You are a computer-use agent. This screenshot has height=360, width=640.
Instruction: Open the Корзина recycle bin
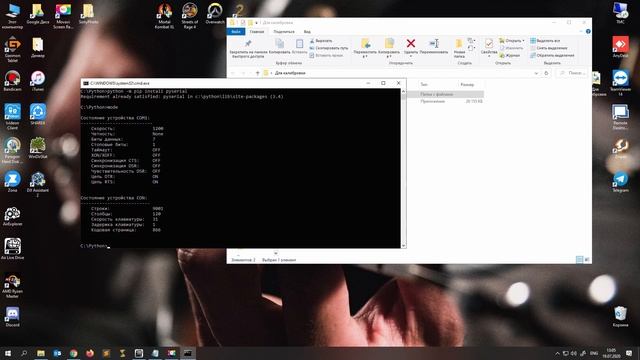tap(620, 317)
